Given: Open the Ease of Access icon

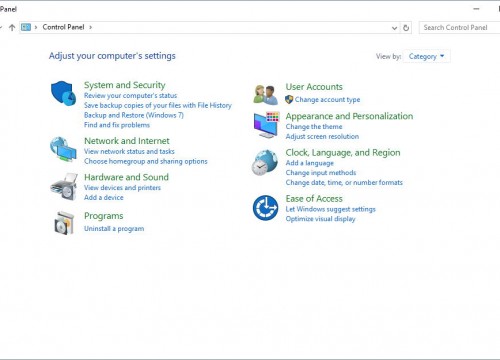Looking at the screenshot, I should coord(265,208).
